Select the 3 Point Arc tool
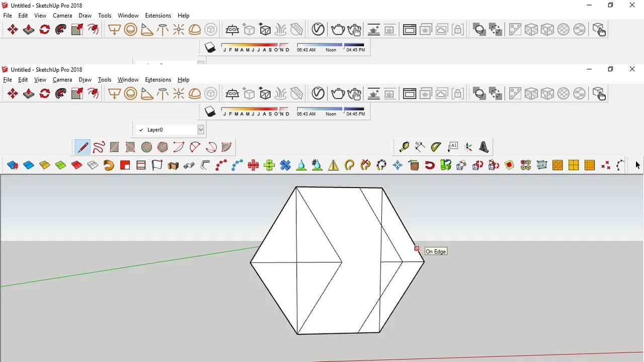 tap(211, 147)
